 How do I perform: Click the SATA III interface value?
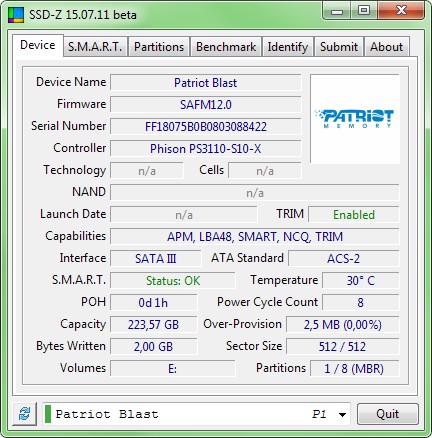156,259
